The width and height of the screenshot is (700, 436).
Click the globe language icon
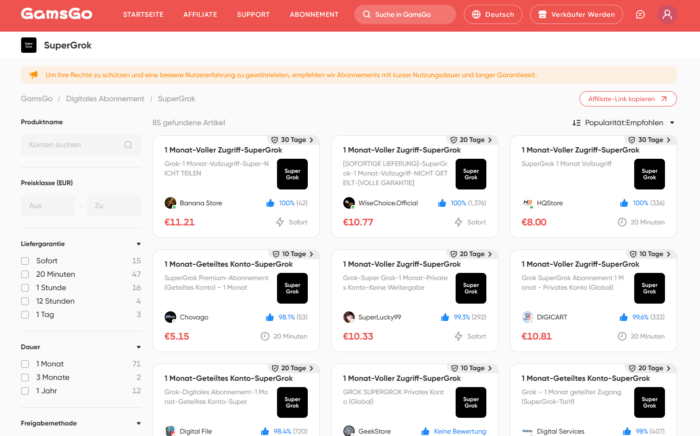[476, 14]
